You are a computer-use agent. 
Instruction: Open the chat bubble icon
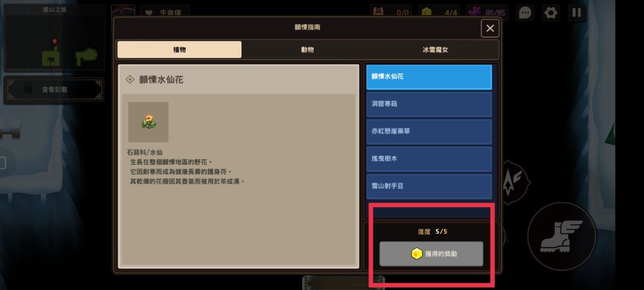[525, 13]
